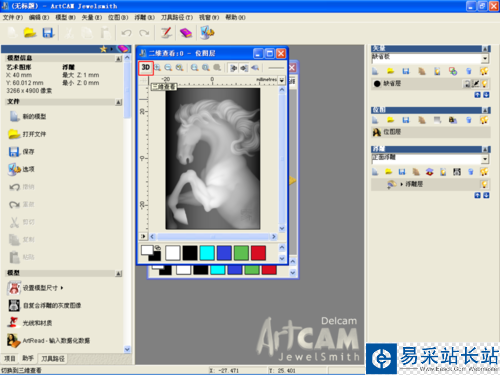
Task: Expand the 浮雕层 triangle arrow
Action: click(x=401, y=184)
